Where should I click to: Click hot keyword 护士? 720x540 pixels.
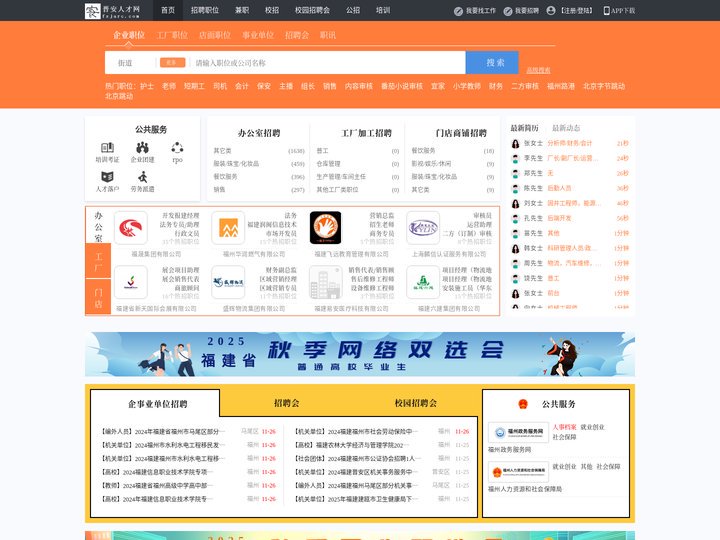click(x=147, y=86)
